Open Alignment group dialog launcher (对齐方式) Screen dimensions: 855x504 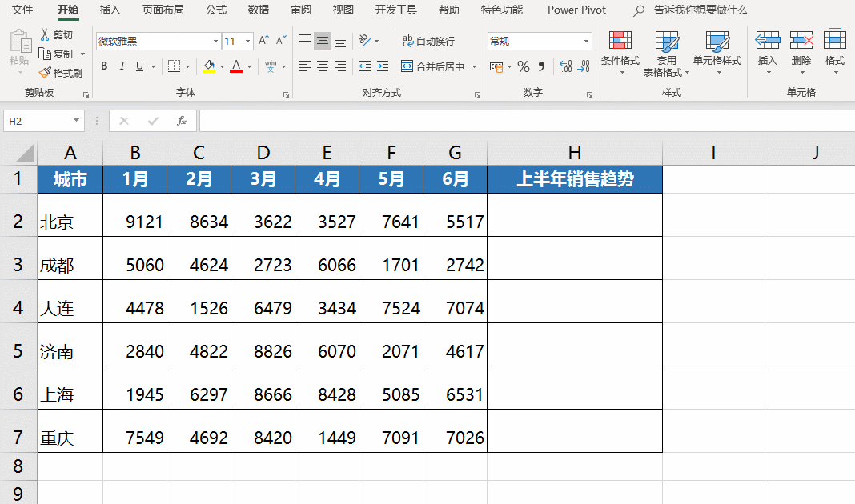(477, 95)
